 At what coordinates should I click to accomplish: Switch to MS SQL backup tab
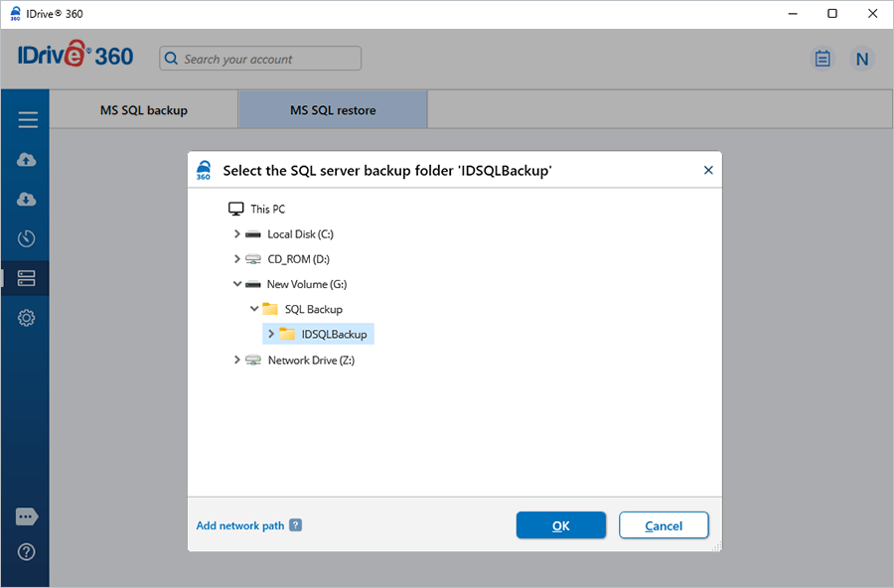point(143,110)
